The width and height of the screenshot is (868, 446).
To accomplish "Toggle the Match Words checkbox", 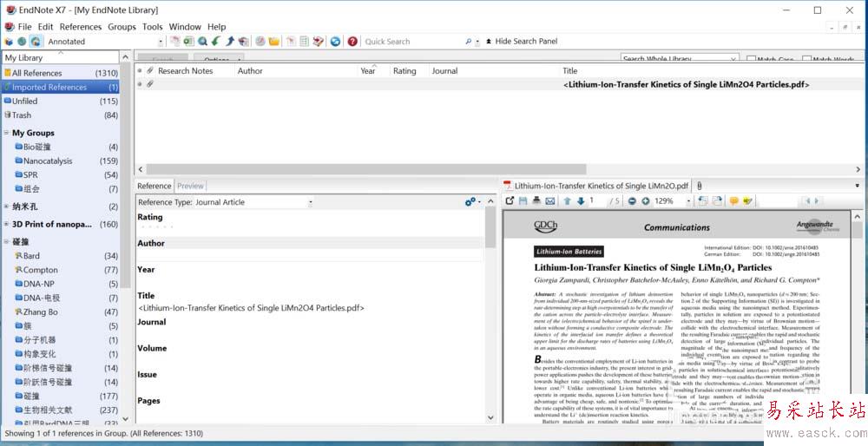I will [x=806, y=59].
